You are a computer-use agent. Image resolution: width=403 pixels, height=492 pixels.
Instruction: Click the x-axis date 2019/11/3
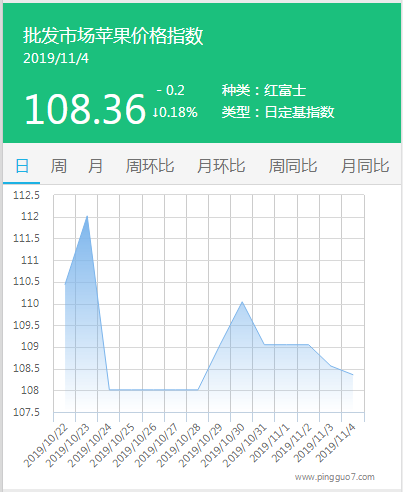coord(314,443)
